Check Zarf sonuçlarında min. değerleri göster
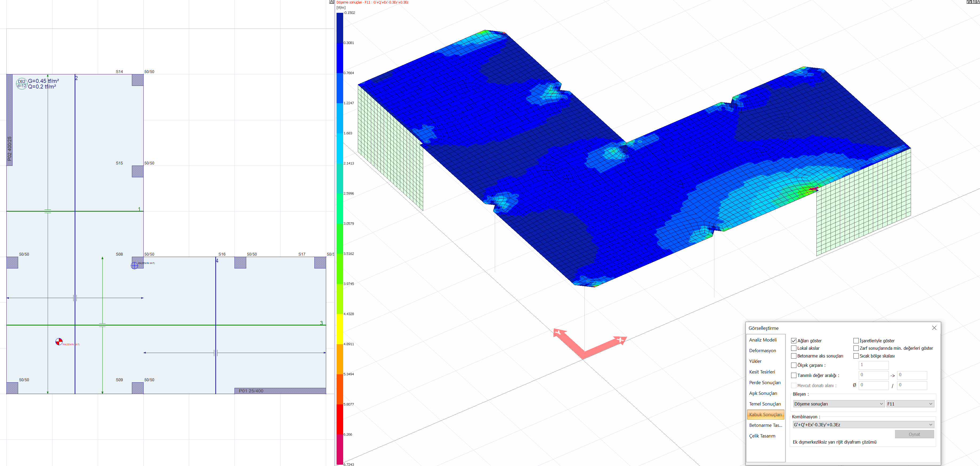The width and height of the screenshot is (980, 466). [x=856, y=348]
